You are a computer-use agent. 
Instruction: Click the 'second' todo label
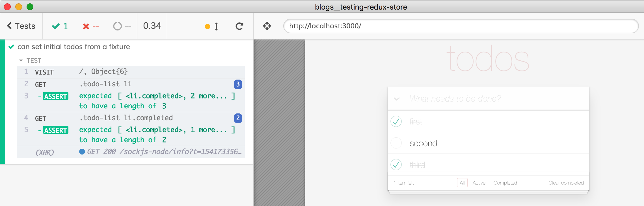click(423, 143)
